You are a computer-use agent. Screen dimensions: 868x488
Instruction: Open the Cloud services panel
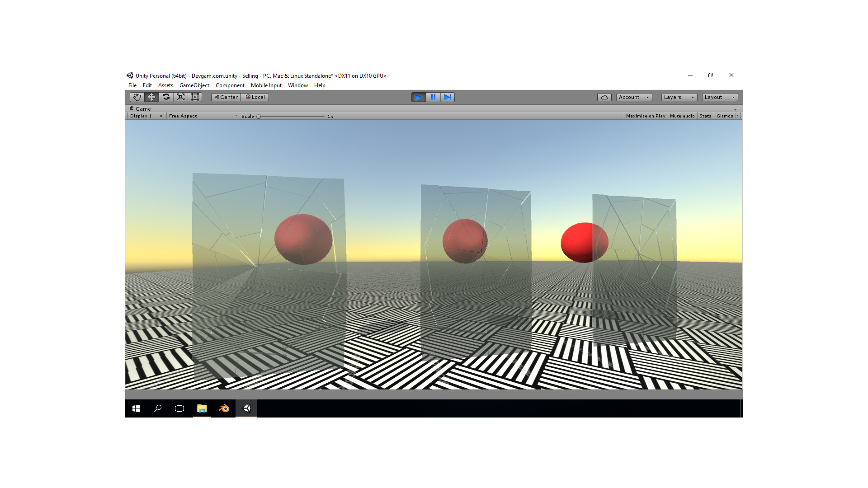tap(604, 97)
